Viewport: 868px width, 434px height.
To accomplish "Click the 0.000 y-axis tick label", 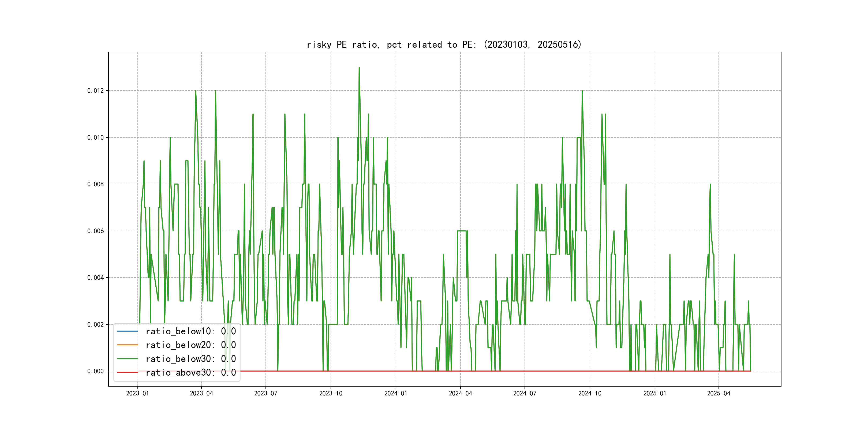I will (95, 371).
